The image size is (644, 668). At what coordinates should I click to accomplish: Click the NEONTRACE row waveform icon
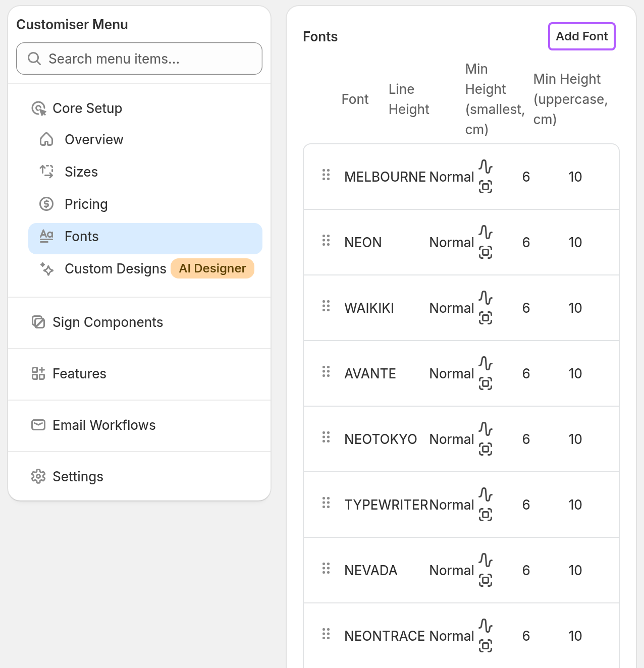coord(486,626)
